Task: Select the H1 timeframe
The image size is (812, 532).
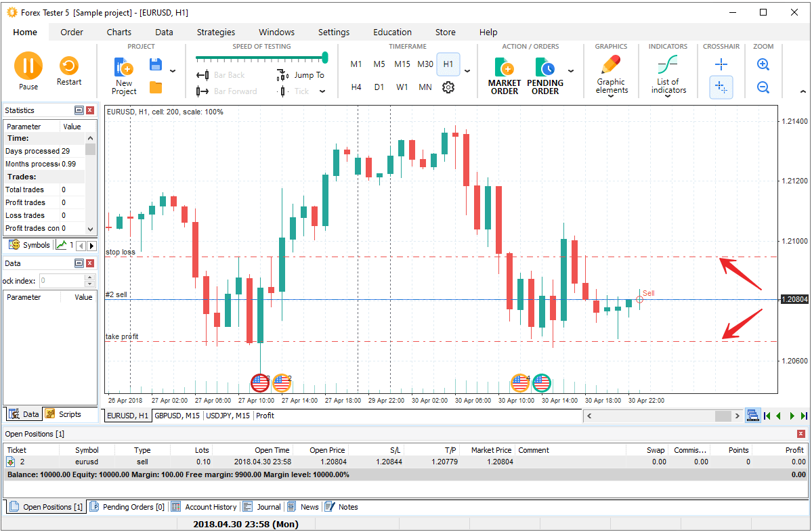Action: click(x=448, y=64)
